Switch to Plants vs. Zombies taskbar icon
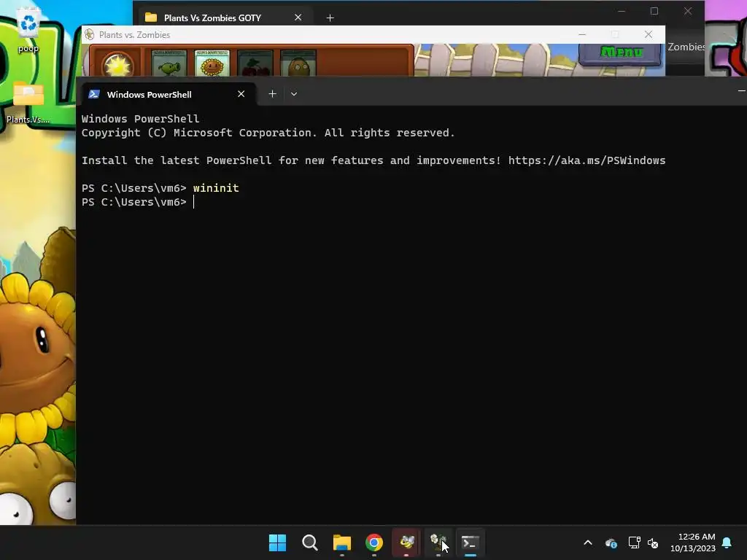 438,542
